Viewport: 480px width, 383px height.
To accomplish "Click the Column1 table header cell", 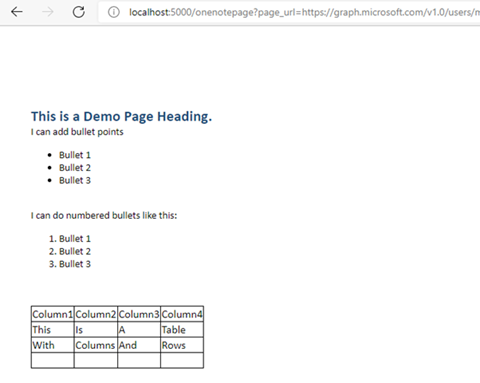I will pyautogui.click(x=53, y=314).
